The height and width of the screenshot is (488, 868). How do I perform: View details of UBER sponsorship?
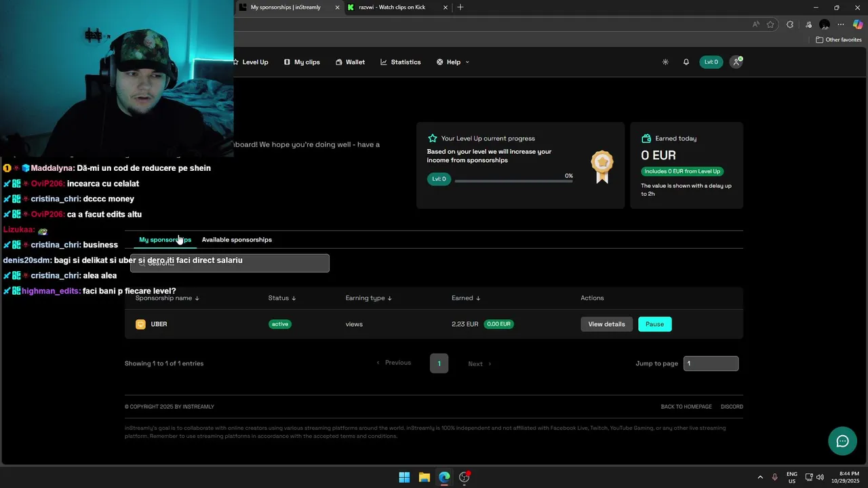[606, 324]
